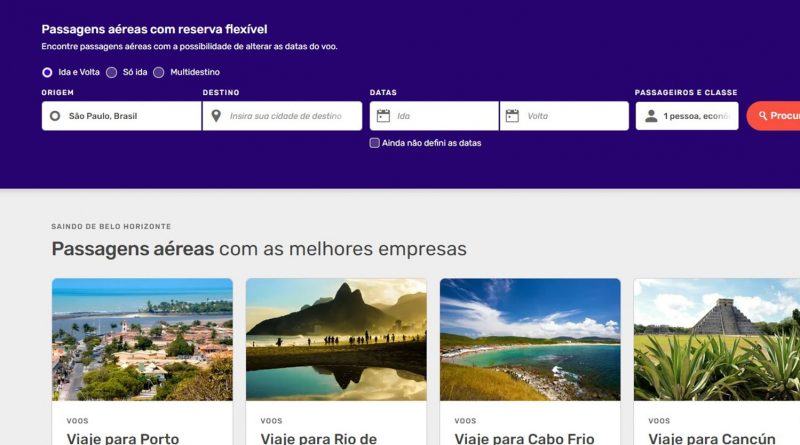Viewport: 800px width, 445px height.
Task: Open the passengers and class dropdown
Action: tap(687, 116)
